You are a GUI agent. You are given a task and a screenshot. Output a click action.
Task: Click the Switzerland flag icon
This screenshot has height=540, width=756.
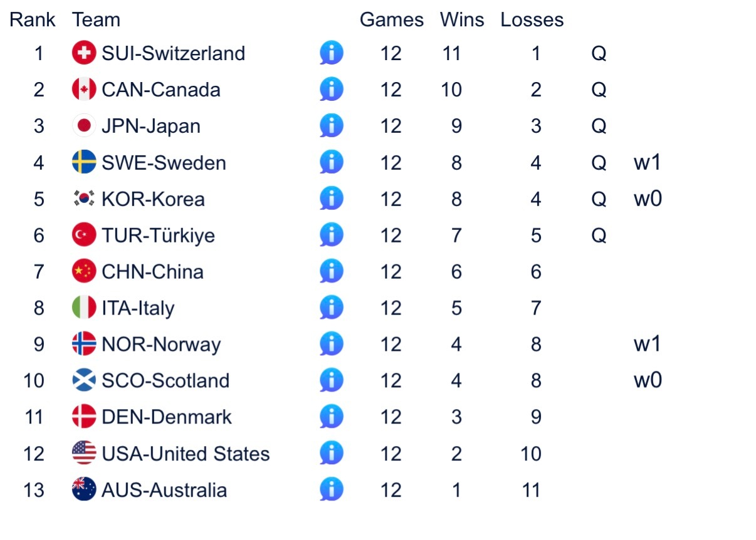(84, 53)
